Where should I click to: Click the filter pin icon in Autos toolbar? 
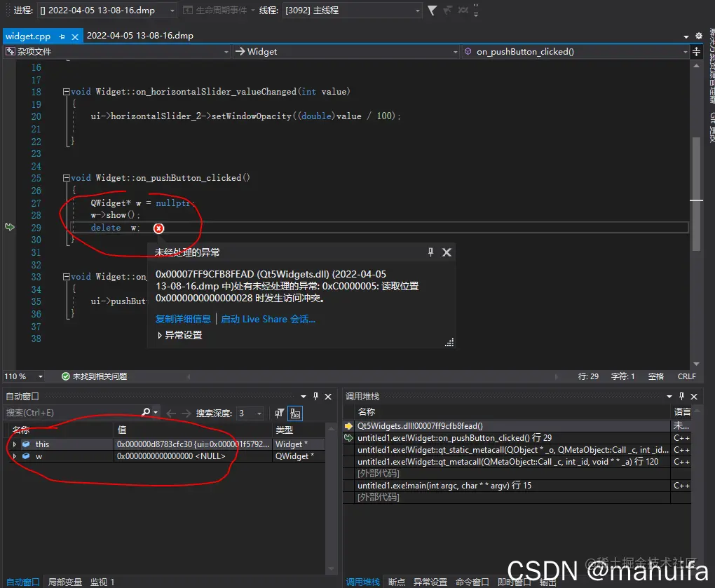coord(279,413)
